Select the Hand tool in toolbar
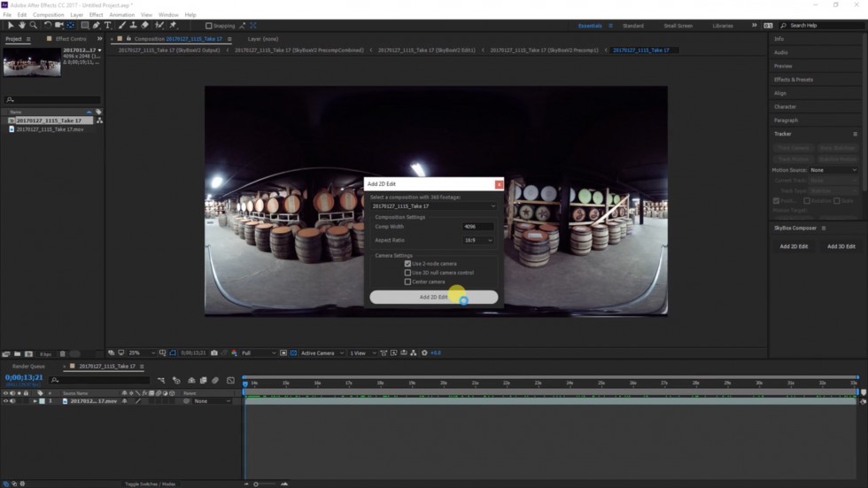This screenshot has width=868, height=488. [22, 26]
